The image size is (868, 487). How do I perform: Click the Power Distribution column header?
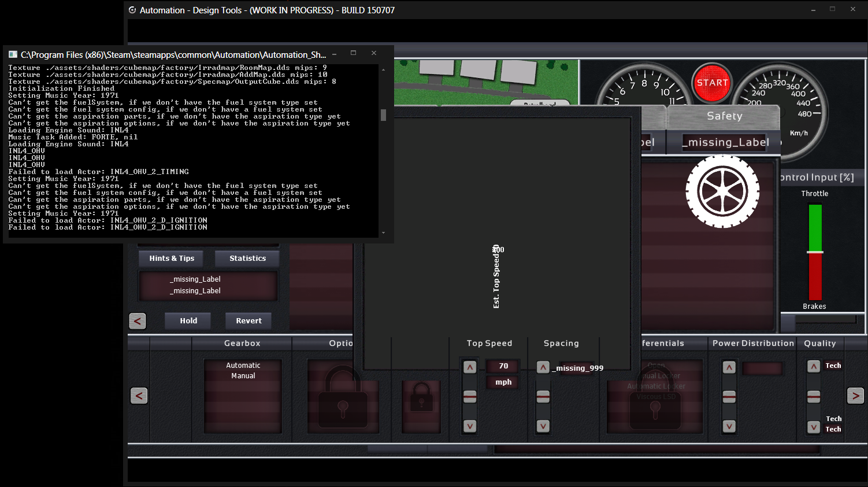click(x=753, y=344)
